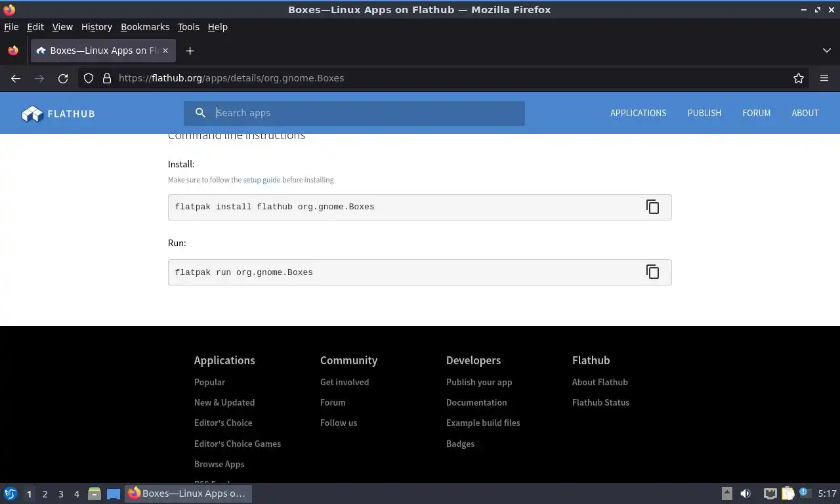Open the Tools menu
The image size is (840, 504).
coord(188,27)
